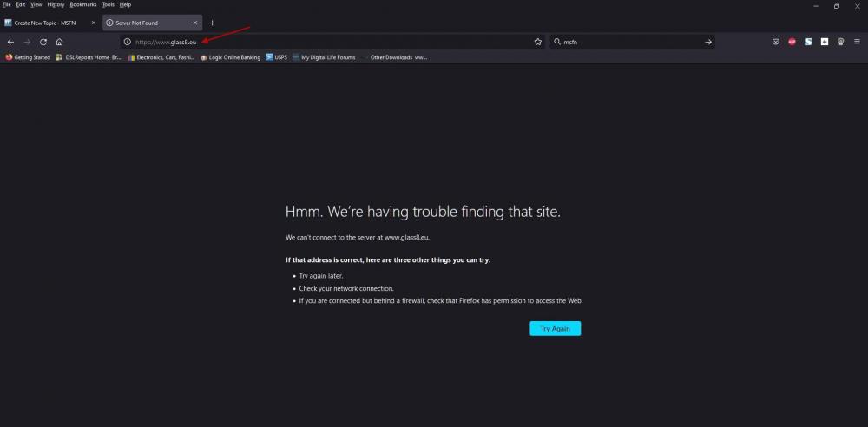
Task: Save the page to Pocket
Action: pyautogui.click(x=776, y=42)
